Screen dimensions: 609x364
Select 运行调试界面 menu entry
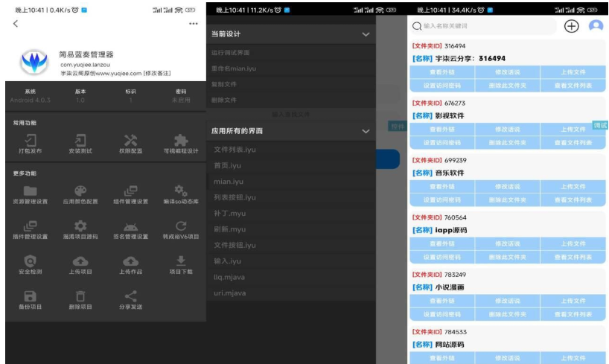[x=230, y=53]
